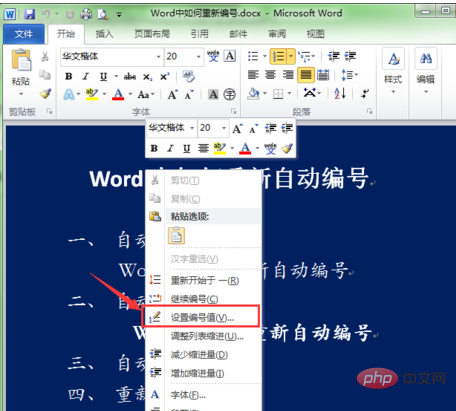Expand the numbering library dropdown arrow

pyautogui.click(x=291, y=56)
